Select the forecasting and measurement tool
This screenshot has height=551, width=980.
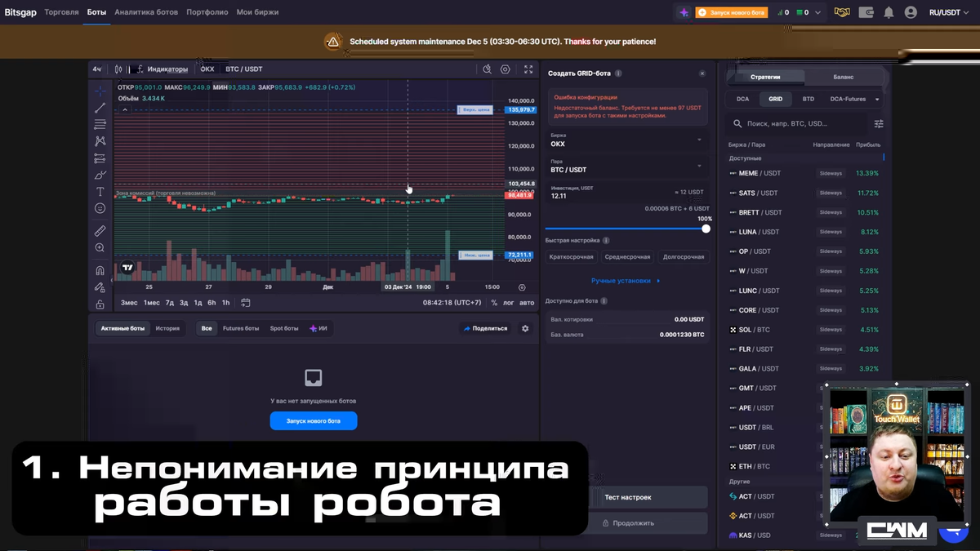coord(100,158)
